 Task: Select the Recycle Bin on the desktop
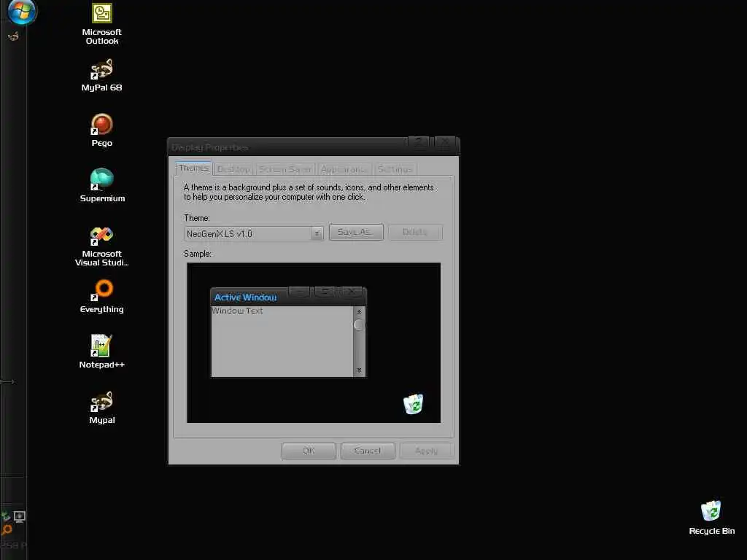[711, 518]
